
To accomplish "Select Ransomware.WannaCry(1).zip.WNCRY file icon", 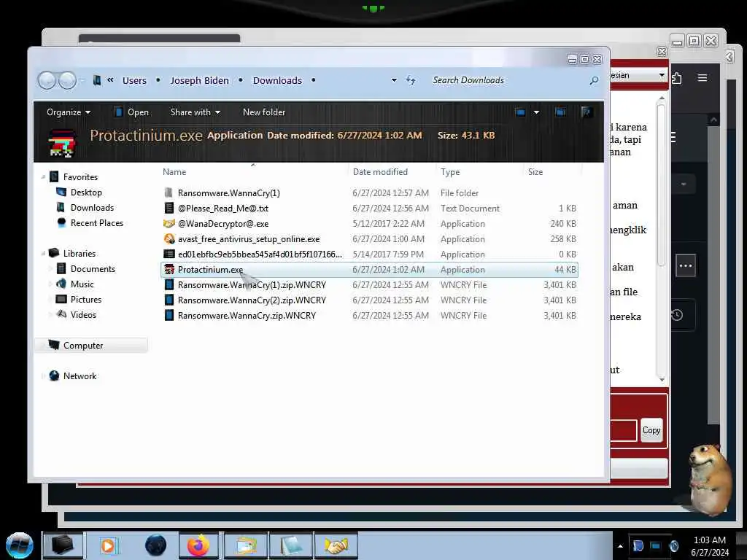I will coord(169,285).
